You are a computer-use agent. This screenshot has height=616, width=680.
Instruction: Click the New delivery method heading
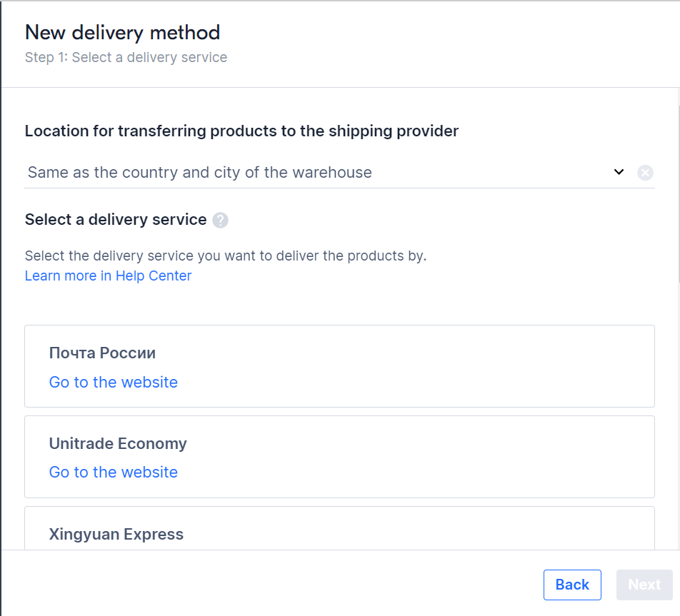(122, 33)
